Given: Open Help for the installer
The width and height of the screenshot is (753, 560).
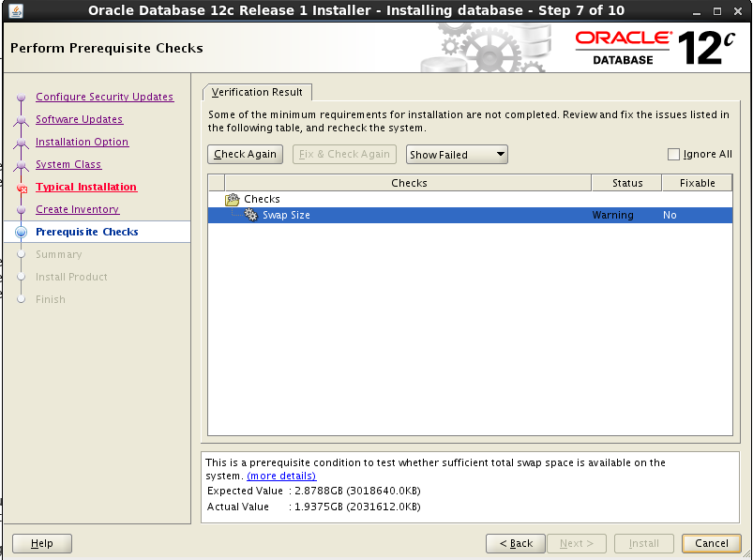Looking at the screenshot, I should [x=42, y=543].
